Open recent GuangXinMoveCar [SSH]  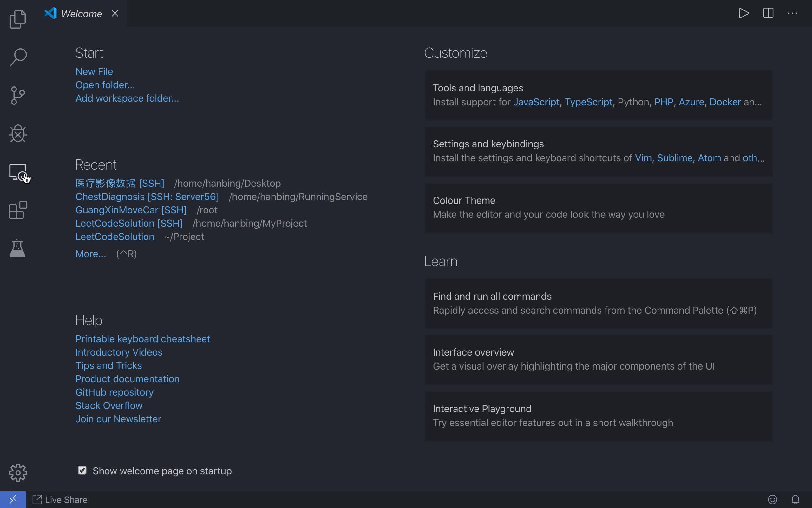tap(131, 210)
